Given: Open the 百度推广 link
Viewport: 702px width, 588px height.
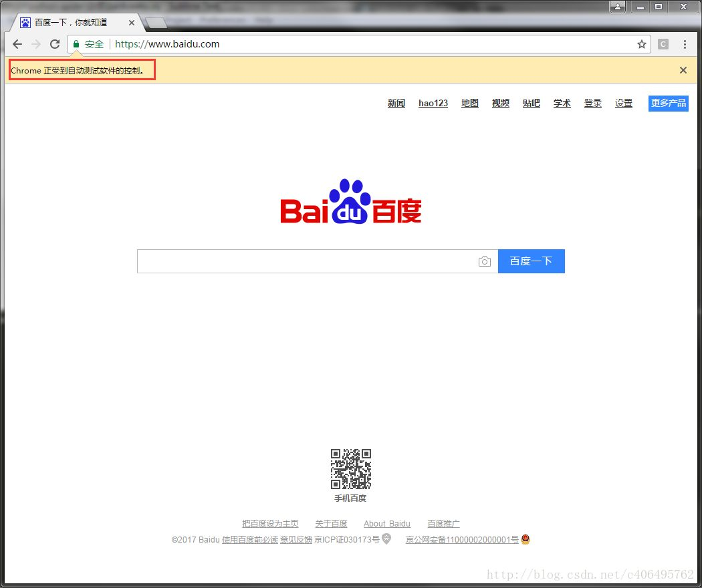Looking at the screenshot, I should click(443, 524).
